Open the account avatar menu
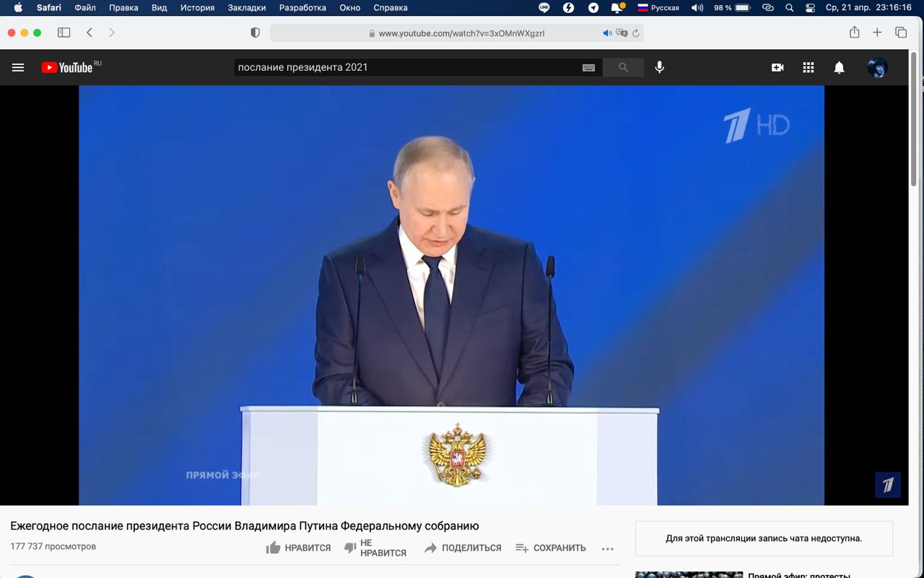Screen dimensions: 924x578 tap(877, 67)
